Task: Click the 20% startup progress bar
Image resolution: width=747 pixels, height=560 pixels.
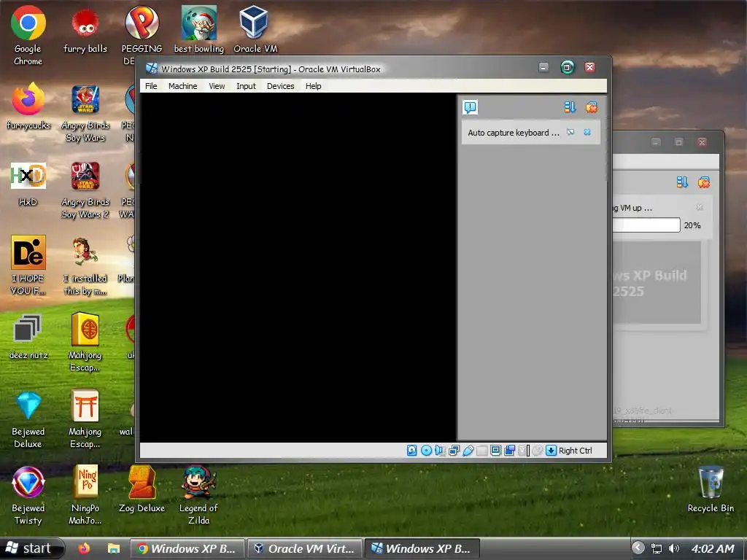Action: [646, 225]
